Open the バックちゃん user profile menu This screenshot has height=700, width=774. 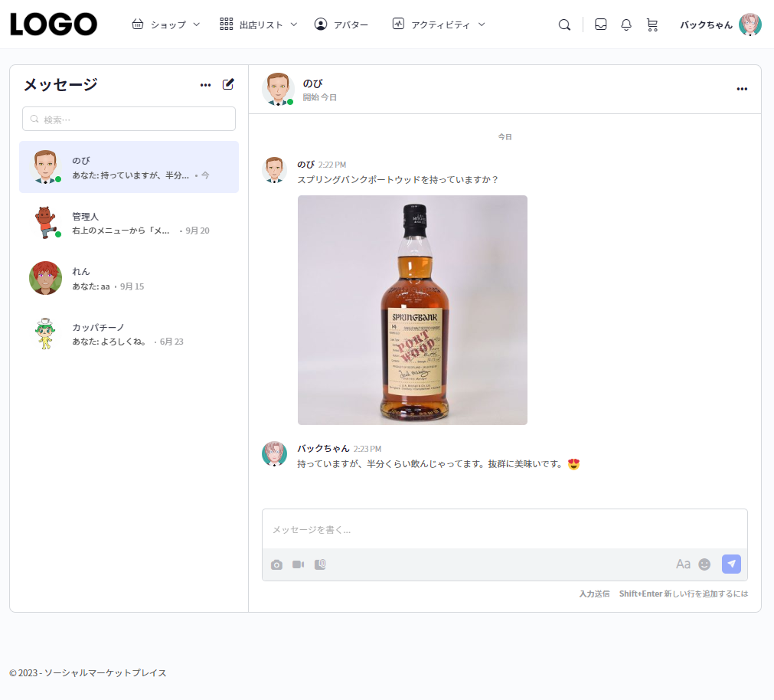point(720,25)
